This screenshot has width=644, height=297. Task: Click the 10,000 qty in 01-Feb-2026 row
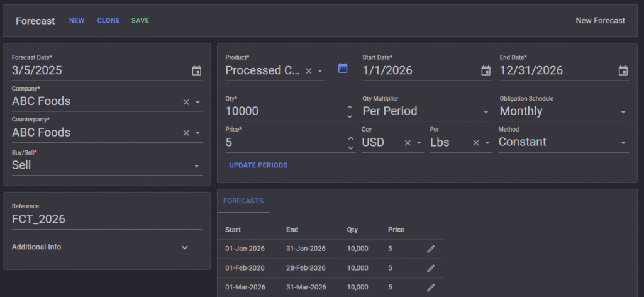coord(358,268)
